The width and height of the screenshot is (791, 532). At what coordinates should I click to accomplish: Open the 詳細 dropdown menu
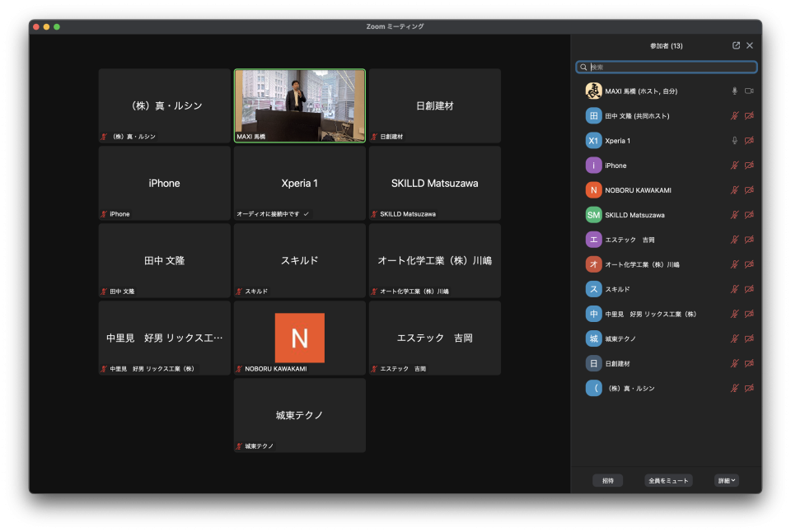pyautogui.click(x=726, y=480)
